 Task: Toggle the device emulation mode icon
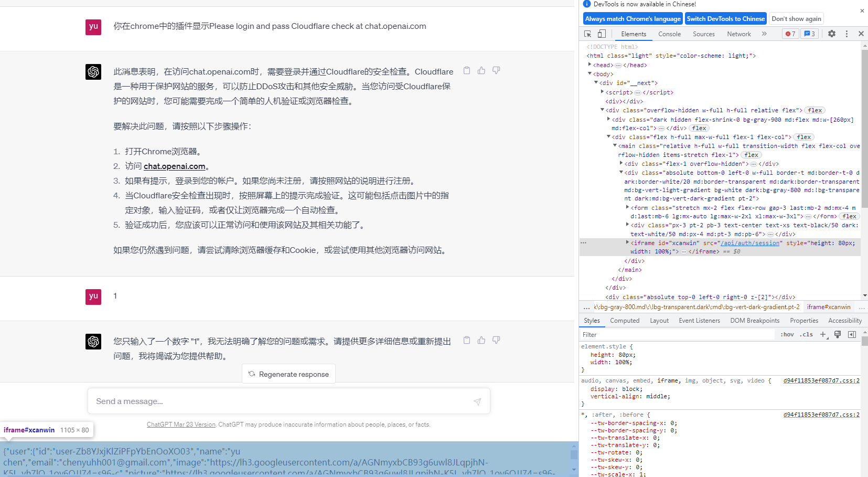click(x=601, y=34)
